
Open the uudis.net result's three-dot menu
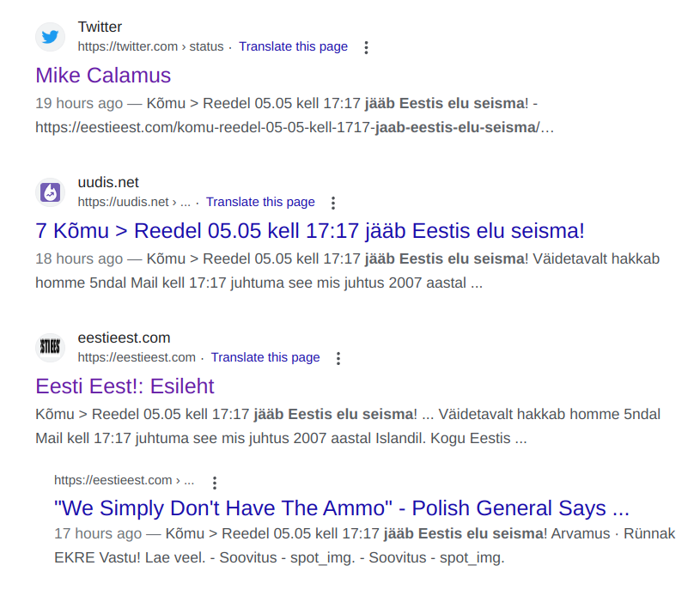point(334,203)
